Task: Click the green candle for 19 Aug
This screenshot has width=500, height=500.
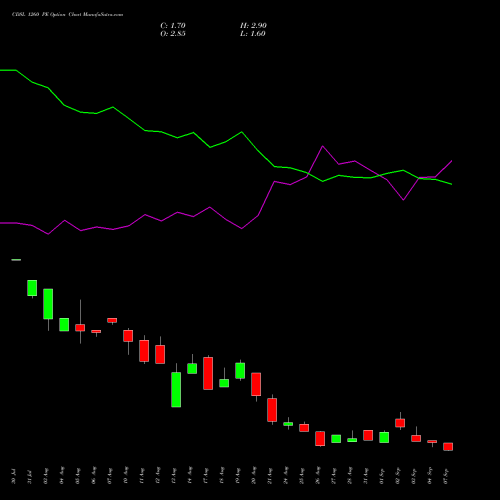Action: (240, 371)
